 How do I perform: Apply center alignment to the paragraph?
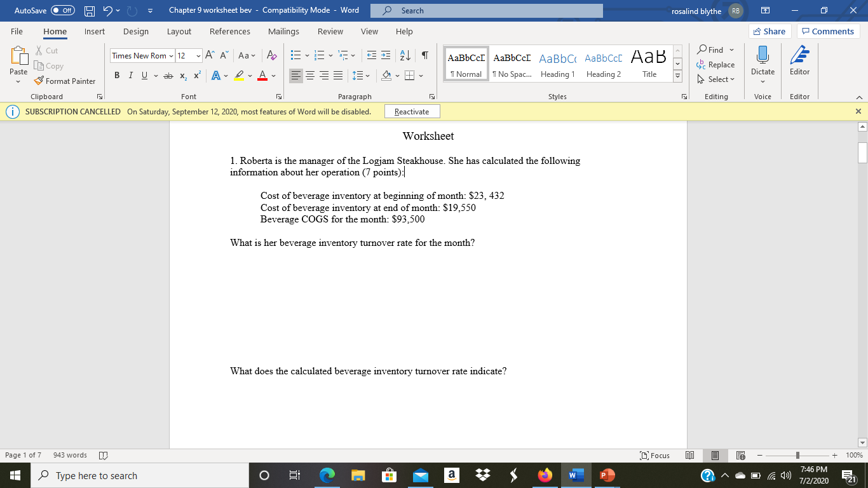pyautogui.click(x=309, y=75)
